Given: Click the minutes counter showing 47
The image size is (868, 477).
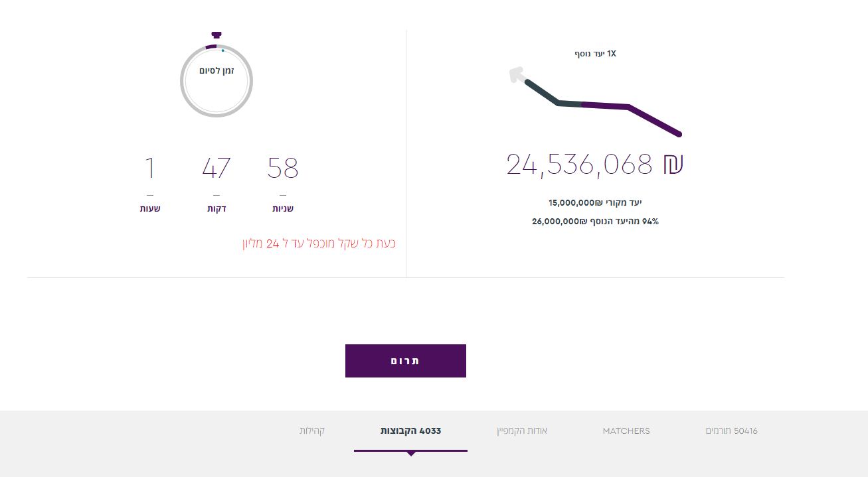Looking at the screenshot, I should point(217,169).
